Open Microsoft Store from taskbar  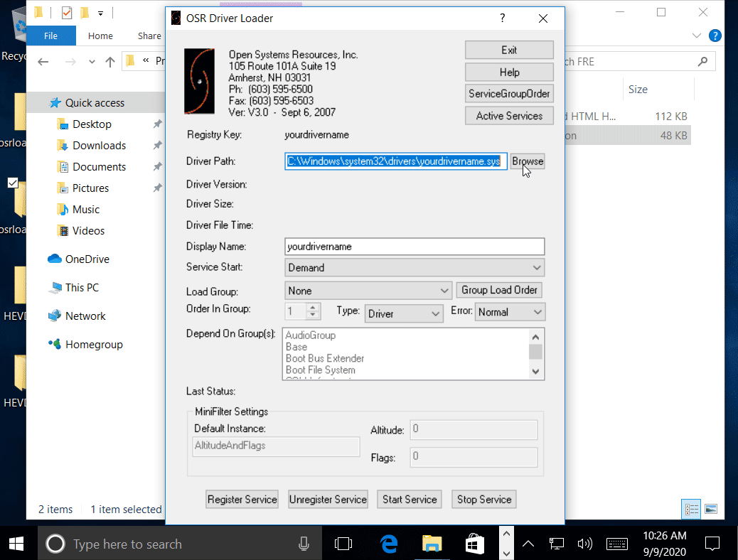tap(474, 544)
